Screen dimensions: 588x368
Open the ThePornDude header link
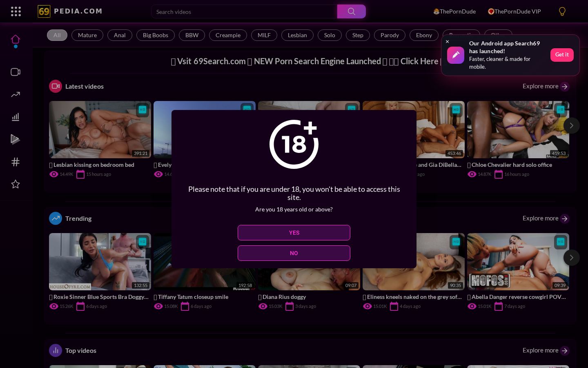[454, 11]
